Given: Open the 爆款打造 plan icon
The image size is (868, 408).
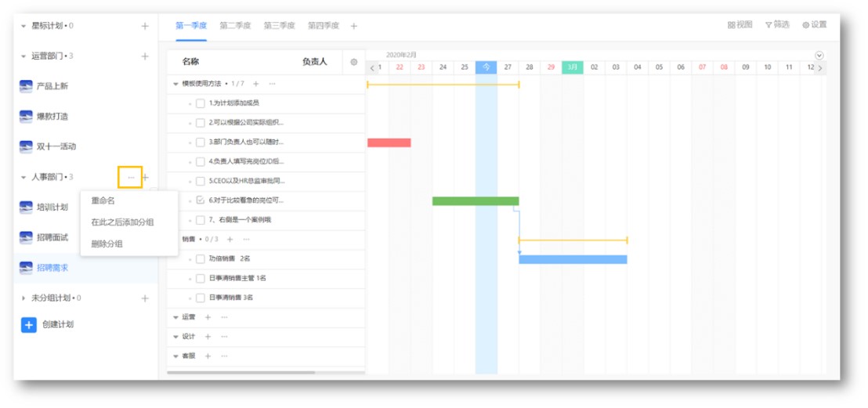Looking at the screenshot, I should pyautogui.click(x=26, y=116).
